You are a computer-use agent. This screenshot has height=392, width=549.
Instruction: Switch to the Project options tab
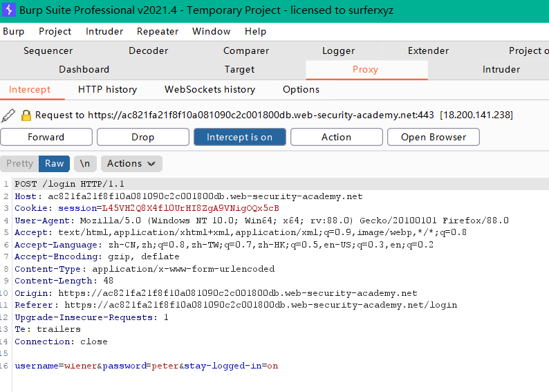point(528,50)
